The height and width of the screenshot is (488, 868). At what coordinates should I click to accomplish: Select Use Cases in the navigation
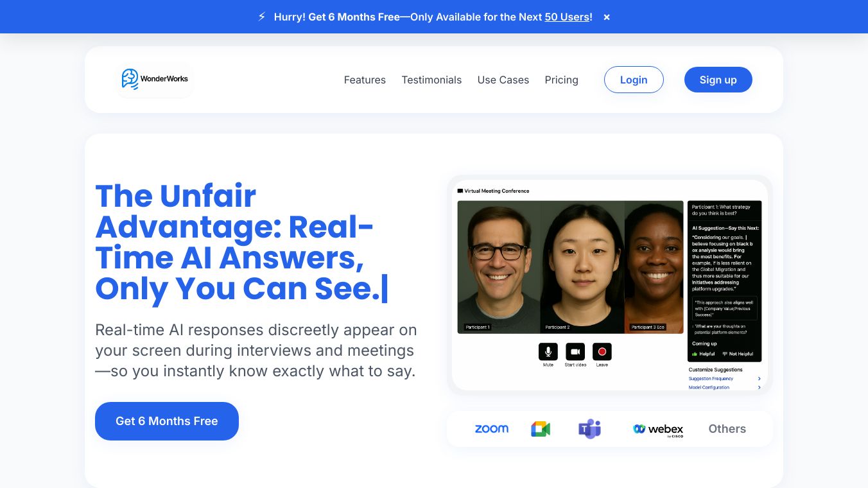503,80
